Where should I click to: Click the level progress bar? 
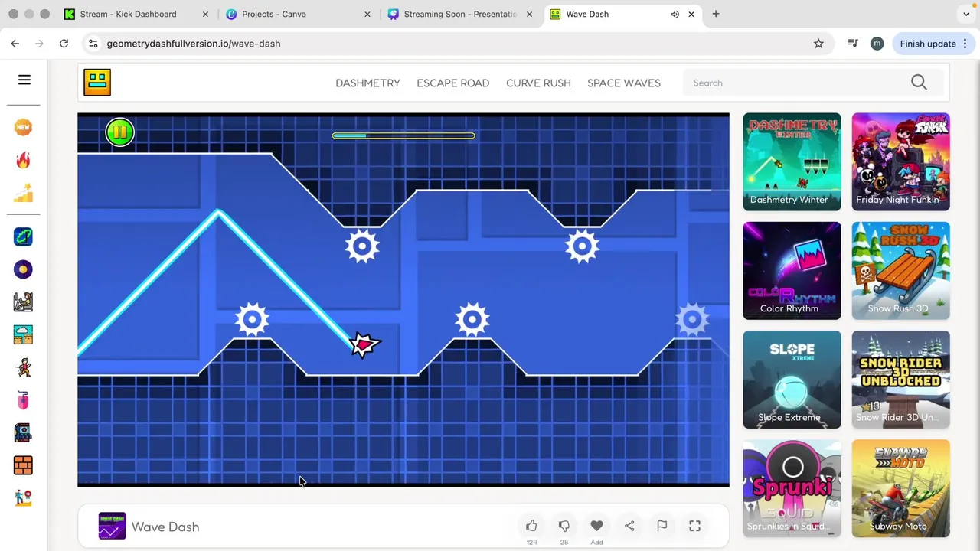[x=403, y=135]
